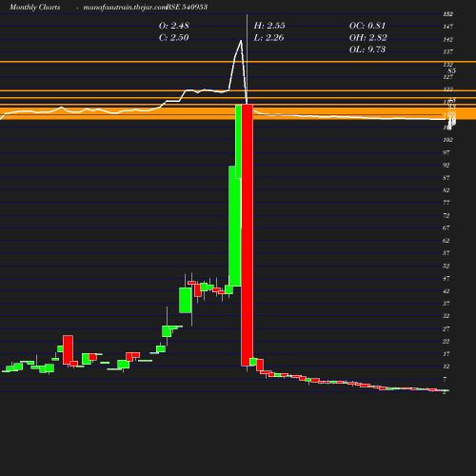Click the 77 price axis label
Image resolution: width=476 pixels, height=476 pixels.
point(446,203)
